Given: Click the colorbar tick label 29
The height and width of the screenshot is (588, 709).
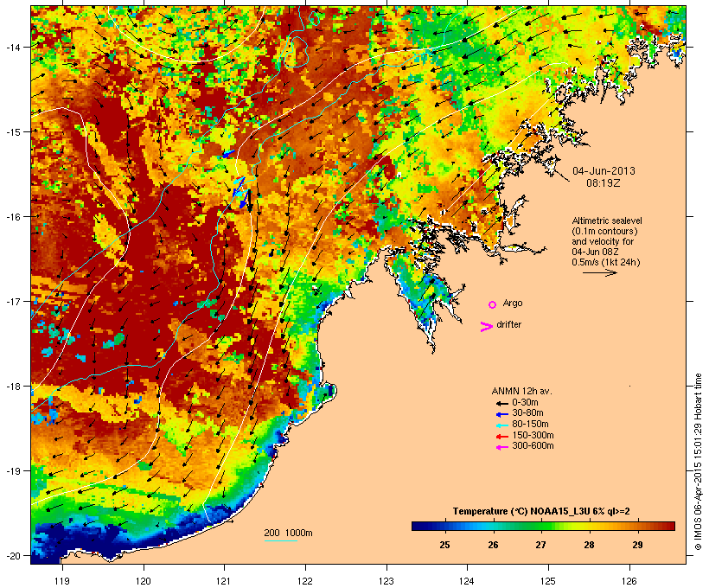Looking at the screenshot, I should tap(637, 545).
